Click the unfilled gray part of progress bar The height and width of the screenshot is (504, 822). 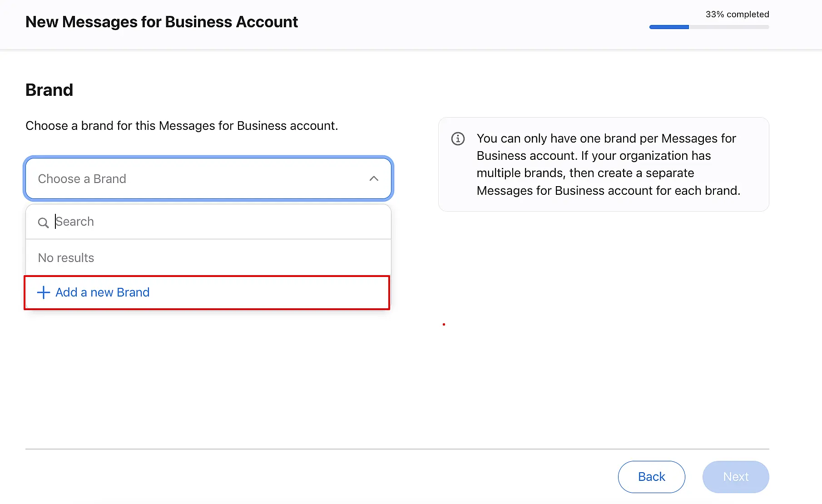coord(729,27)
